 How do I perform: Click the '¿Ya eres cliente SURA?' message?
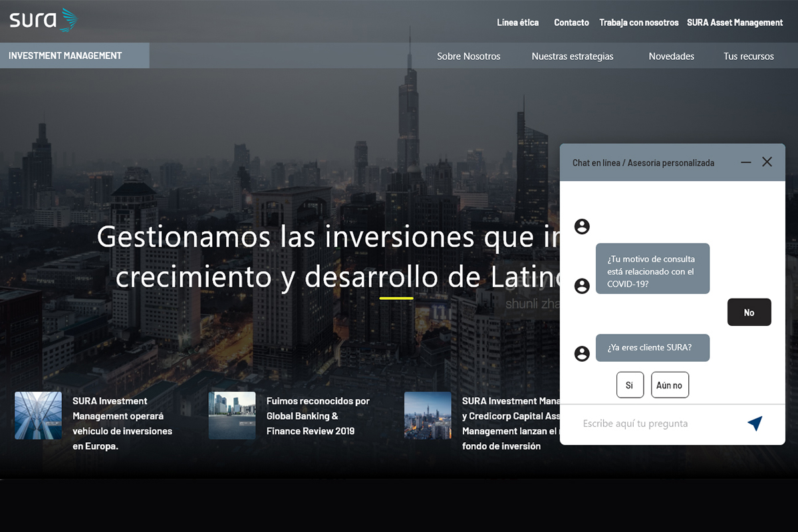pos(652,348)
